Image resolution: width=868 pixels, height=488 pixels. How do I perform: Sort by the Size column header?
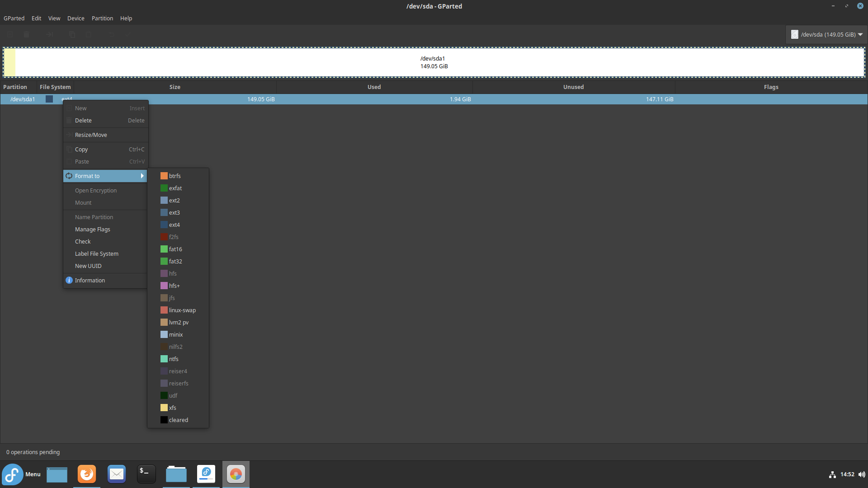coord(175,87)
